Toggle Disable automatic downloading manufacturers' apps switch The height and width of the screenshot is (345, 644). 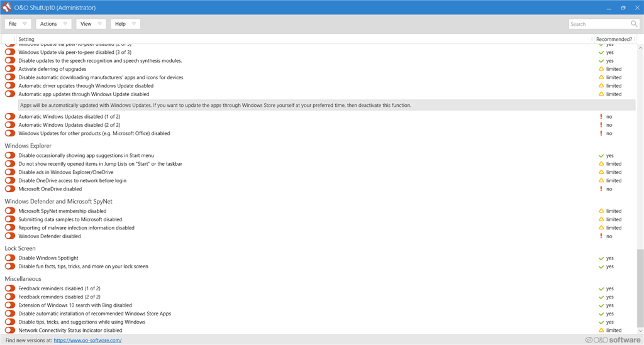(10, 77)
